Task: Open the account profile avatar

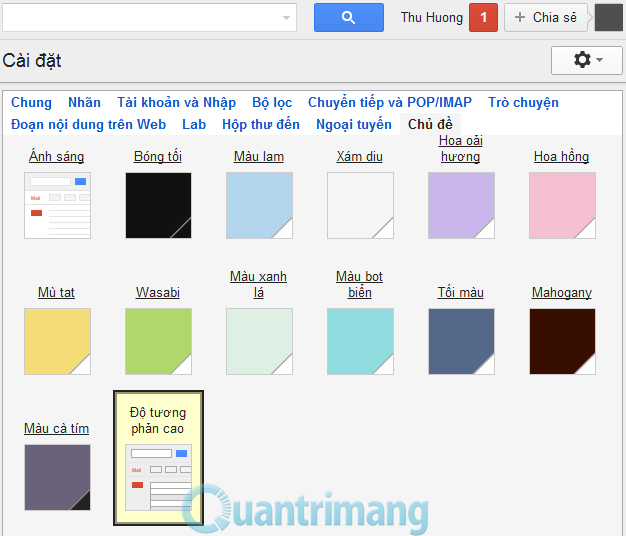Action: point(608,17)
